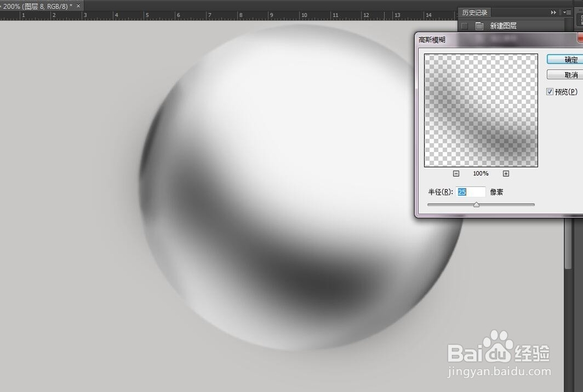
Task: Open the History panel flyout menu
Action: tap(567, 13)
